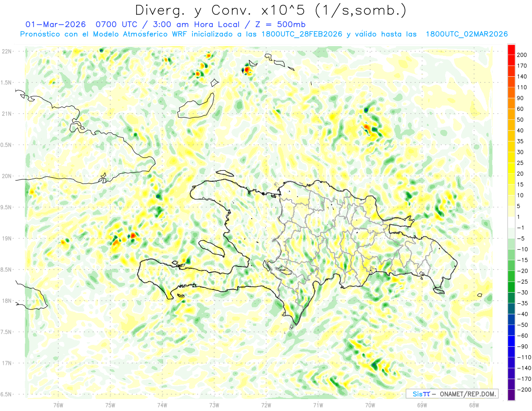The image size is (532, 411).
Task: Click the '170' value on the color scale
Action: click(x=522, y=66)
